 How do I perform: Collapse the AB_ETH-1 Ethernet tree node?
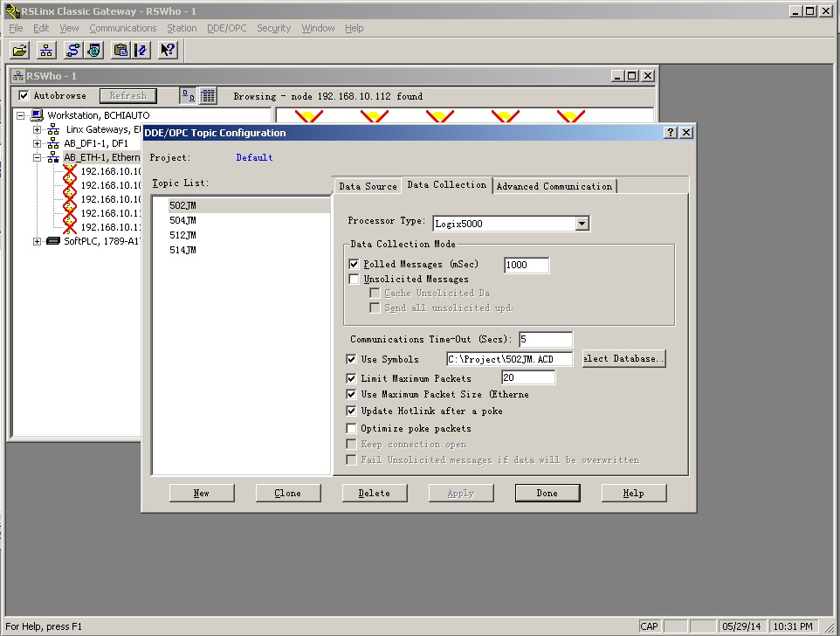click(x=37, y=157)
